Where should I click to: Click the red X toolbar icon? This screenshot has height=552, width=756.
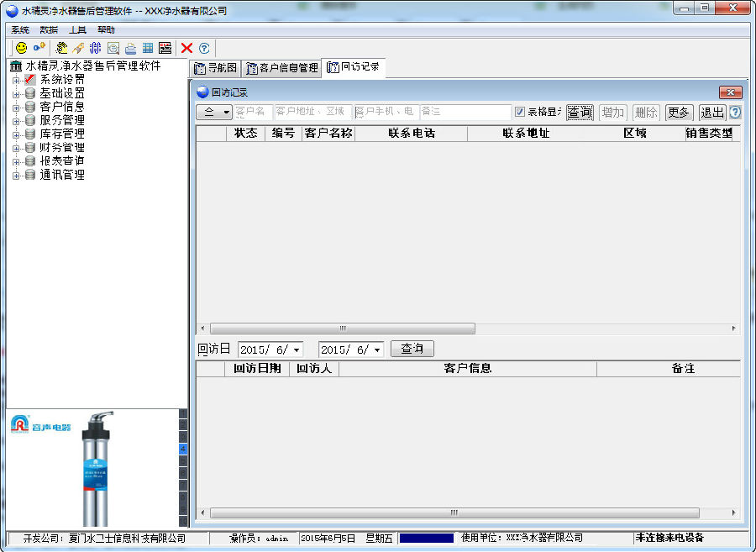coord(186,48)
